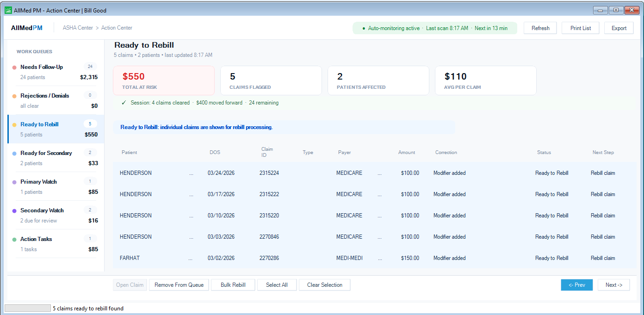
Task: Open the Needs Follow-Up queue
Action: [x=56, y=72]
